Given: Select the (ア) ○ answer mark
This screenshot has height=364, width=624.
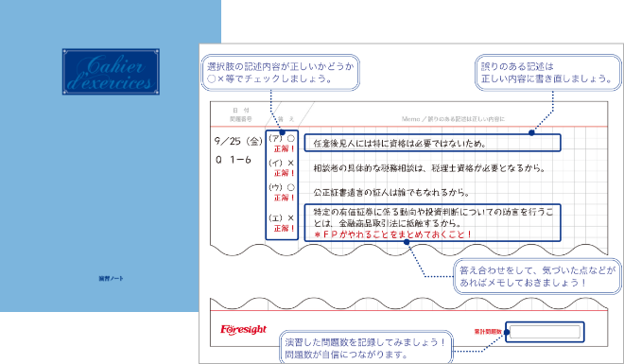Looking at the screenshot, I should [x=282, y=138].
